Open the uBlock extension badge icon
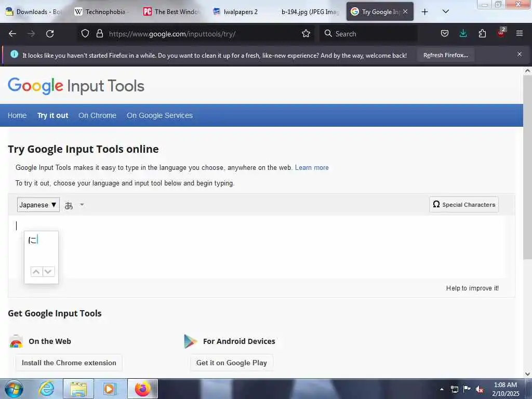This screenshot has width=532, height=399. (501, 33)
